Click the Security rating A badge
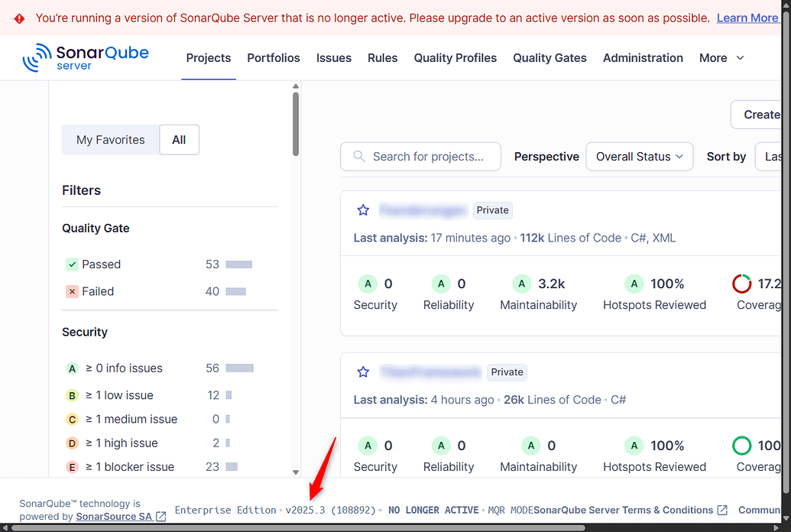This screenshot has height=532, width=791. coord(368,283)
